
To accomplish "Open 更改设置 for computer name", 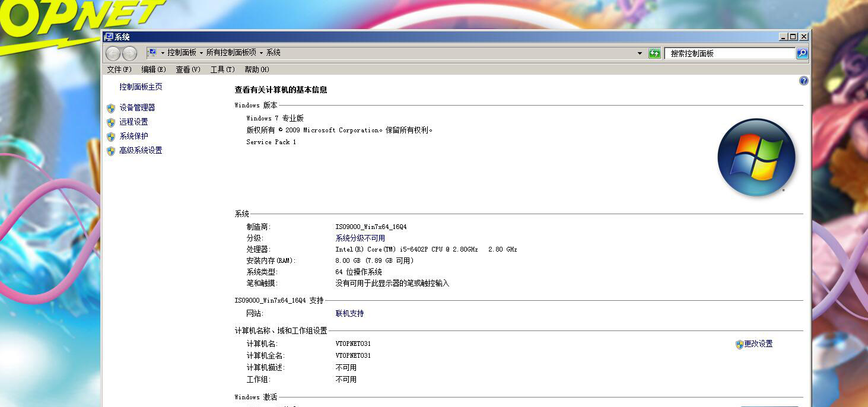I will tap(759, 344).
